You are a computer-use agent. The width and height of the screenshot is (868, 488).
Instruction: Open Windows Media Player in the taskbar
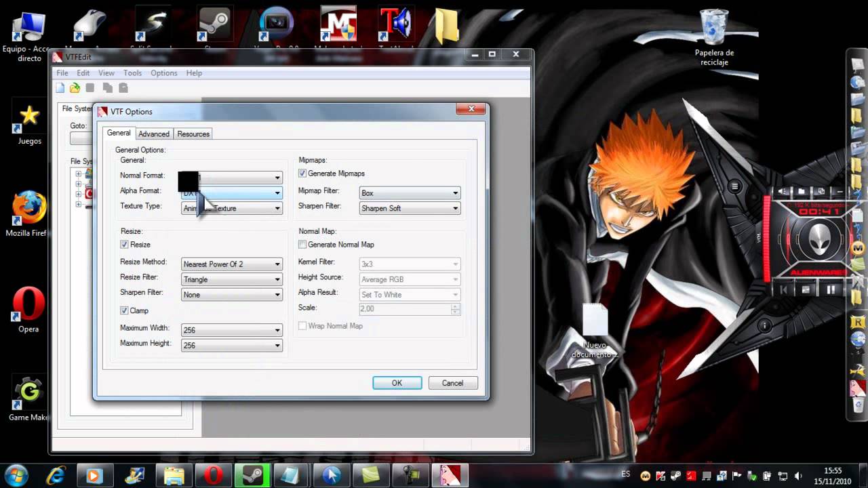(94, 475)
